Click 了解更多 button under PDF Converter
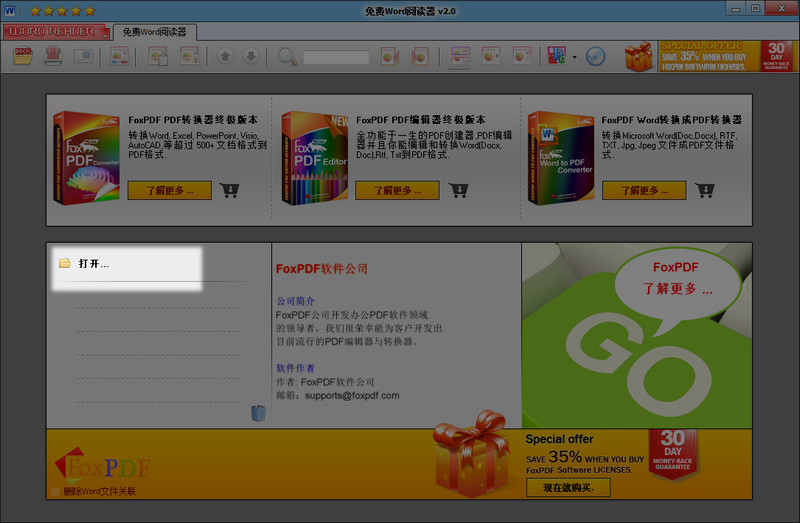Screen dimensions: 800x523 169,190
